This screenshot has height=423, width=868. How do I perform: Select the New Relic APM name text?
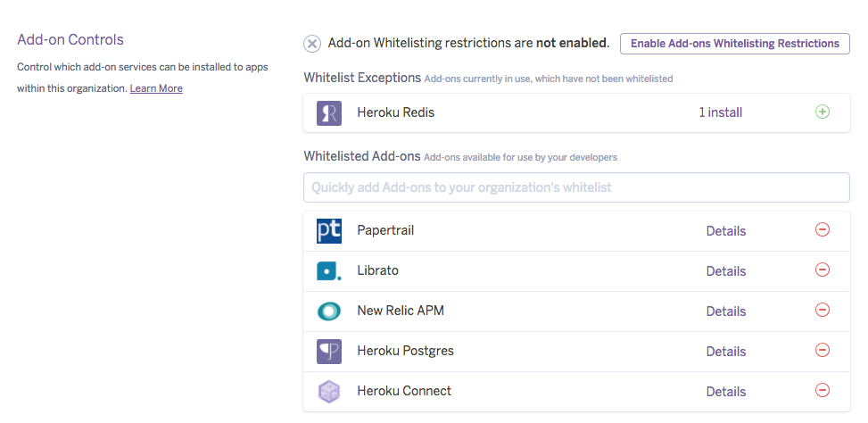coord(401,311)
